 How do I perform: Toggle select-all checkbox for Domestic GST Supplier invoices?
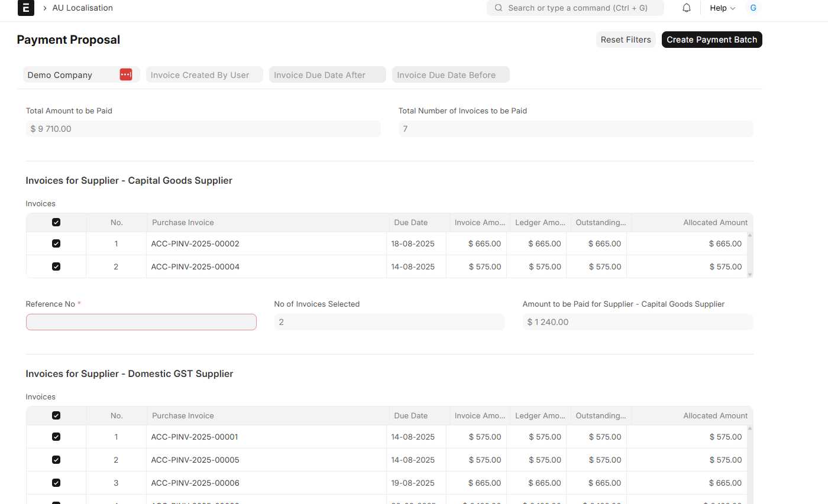(56, 416)
